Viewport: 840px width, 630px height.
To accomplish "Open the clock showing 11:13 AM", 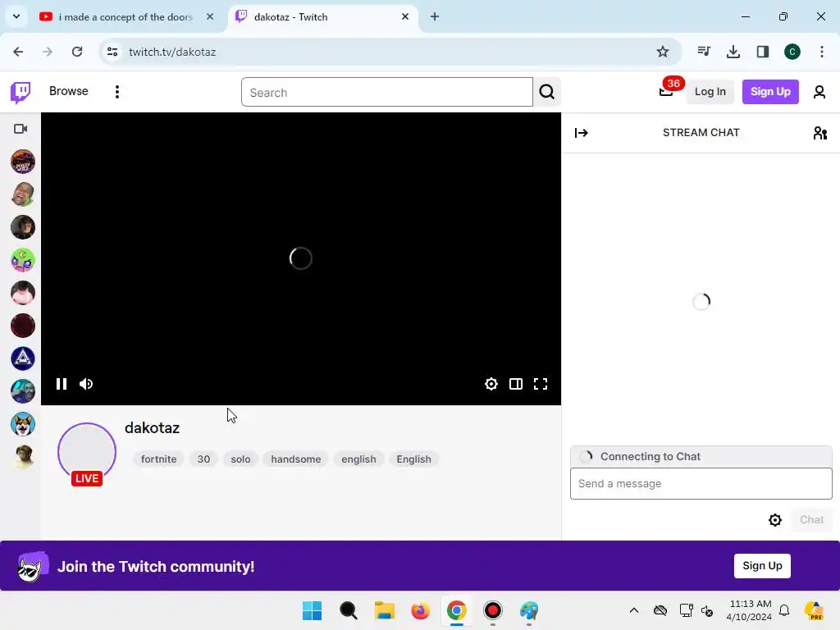I will click(750, 610).
